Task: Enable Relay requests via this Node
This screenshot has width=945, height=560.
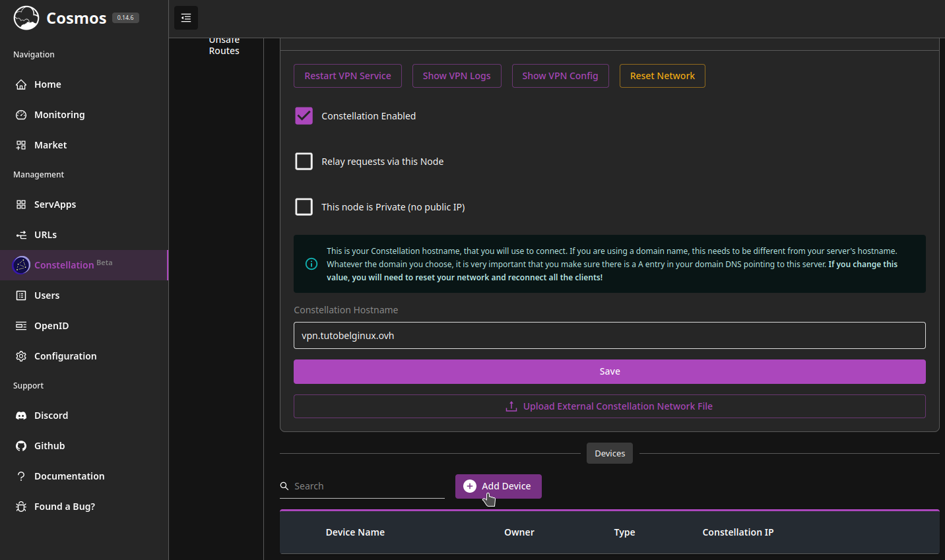Action: click(x=304, y=162)
